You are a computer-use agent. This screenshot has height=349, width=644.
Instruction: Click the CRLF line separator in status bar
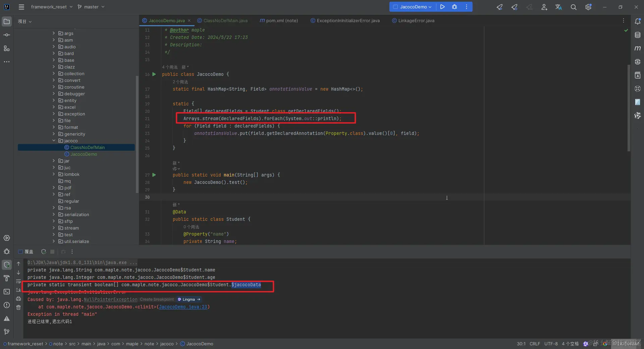point(535,344)
